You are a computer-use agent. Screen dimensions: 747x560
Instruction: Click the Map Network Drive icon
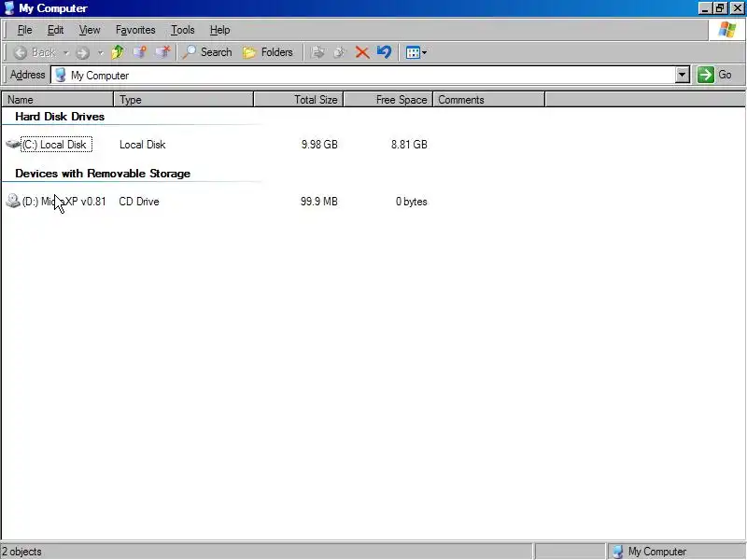click(139, 52)
